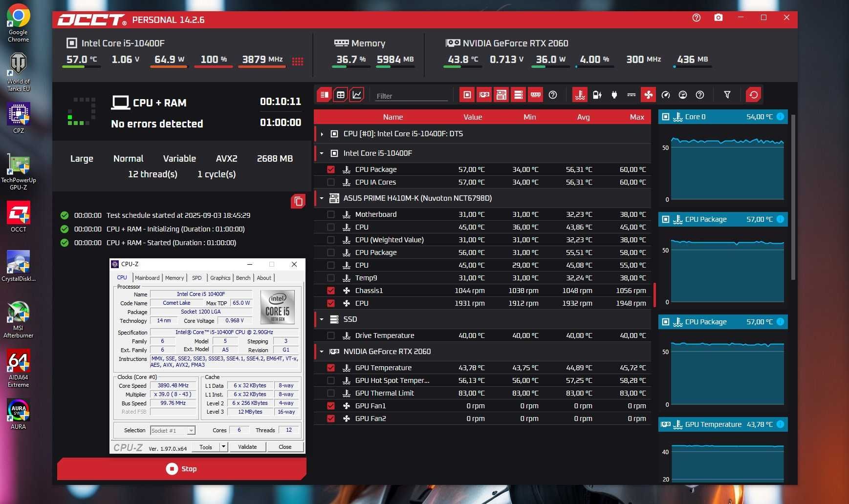Collapse the SSD group
The width and height of the screenshot is (849, 504).
coord(322,319)
